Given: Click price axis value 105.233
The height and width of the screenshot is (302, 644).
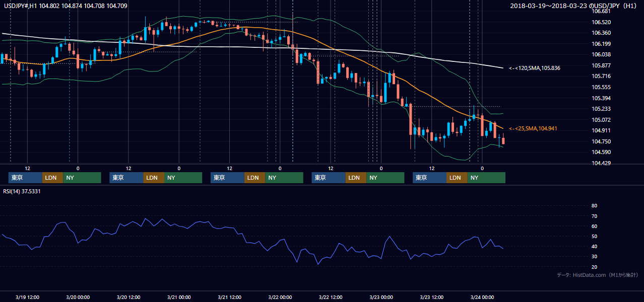Looking at the screenshot, I should pos(601,109).
